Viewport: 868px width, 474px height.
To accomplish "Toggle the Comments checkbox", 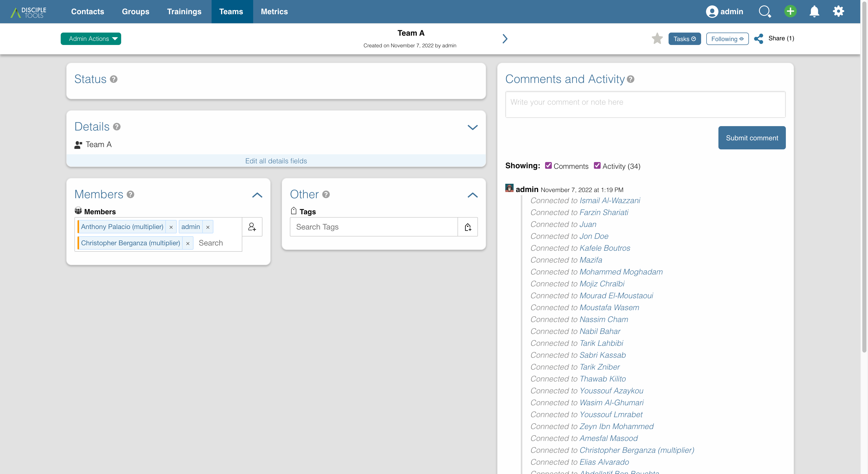I will point(548,165).
